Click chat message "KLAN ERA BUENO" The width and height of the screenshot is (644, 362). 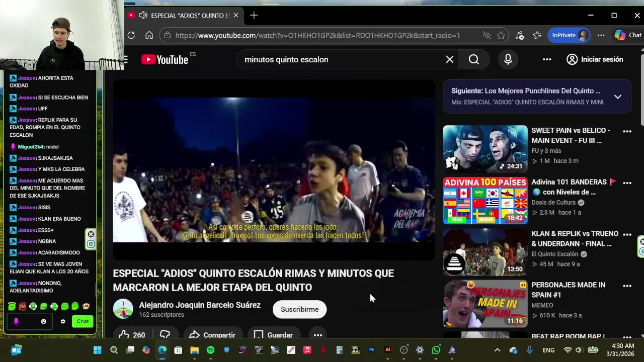tap(59, 219)
